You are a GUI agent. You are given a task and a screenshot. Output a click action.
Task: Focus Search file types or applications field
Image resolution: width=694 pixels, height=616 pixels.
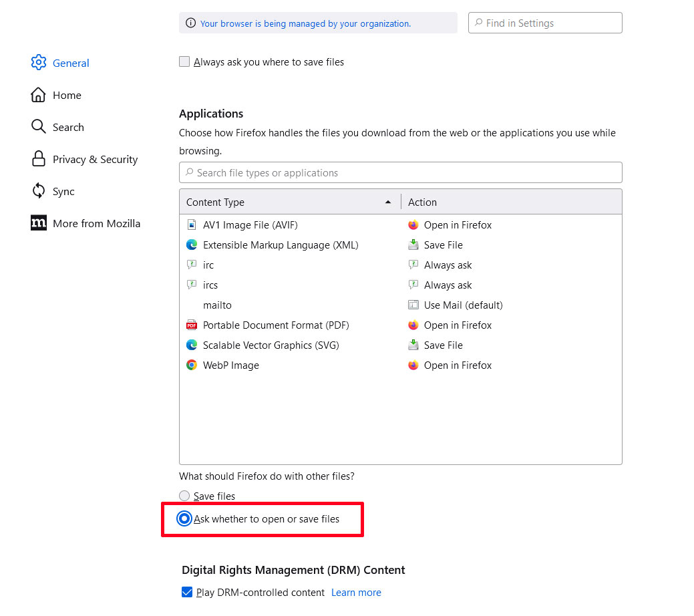401,172
